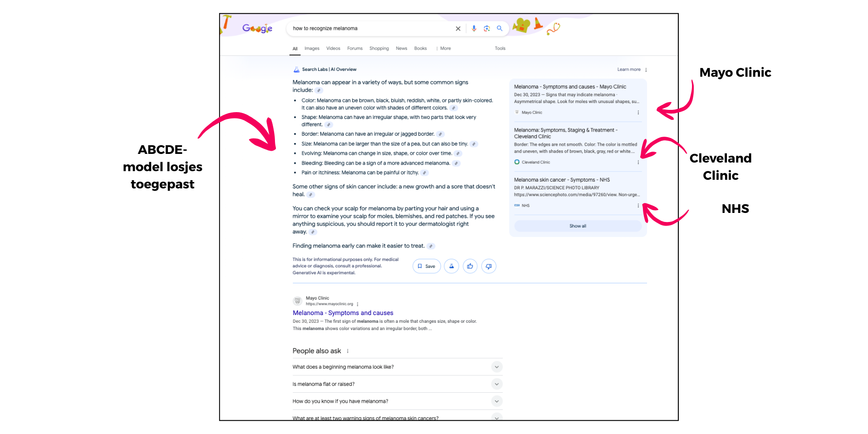Open the More search filters menu
The image size is (868, 434).
(443, 49)
